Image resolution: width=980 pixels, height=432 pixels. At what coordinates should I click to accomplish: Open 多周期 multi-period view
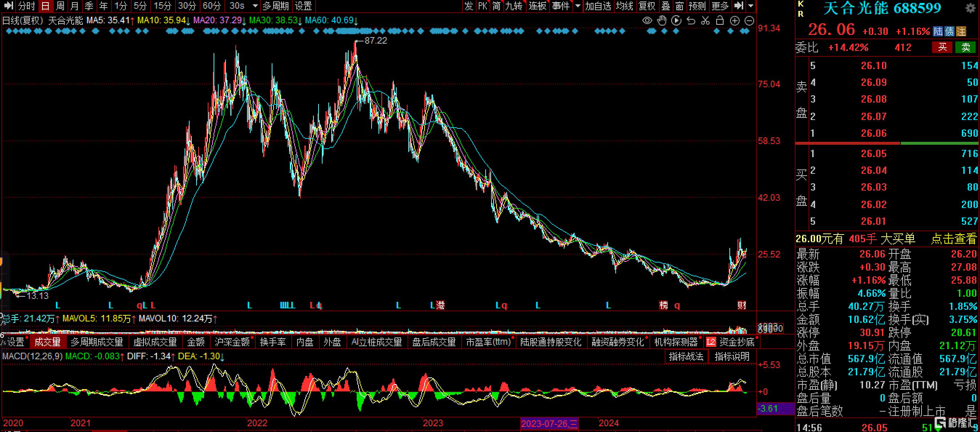pos(275,6)
